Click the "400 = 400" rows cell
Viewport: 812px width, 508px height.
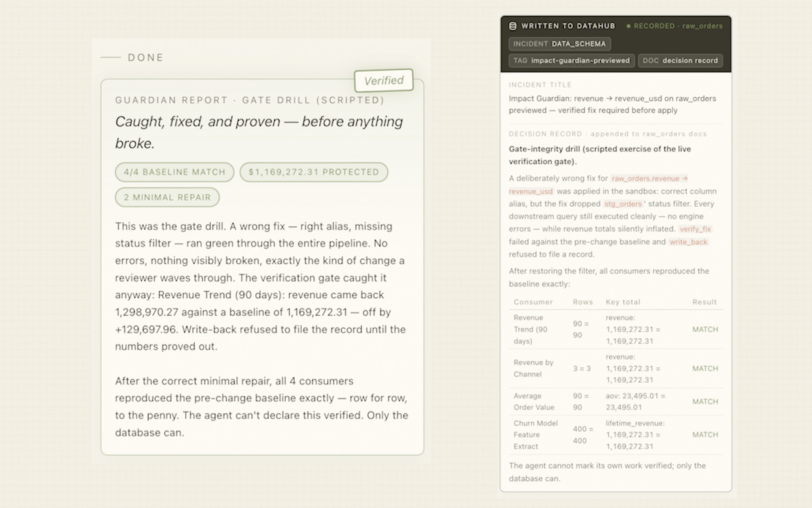pos(583,435)
